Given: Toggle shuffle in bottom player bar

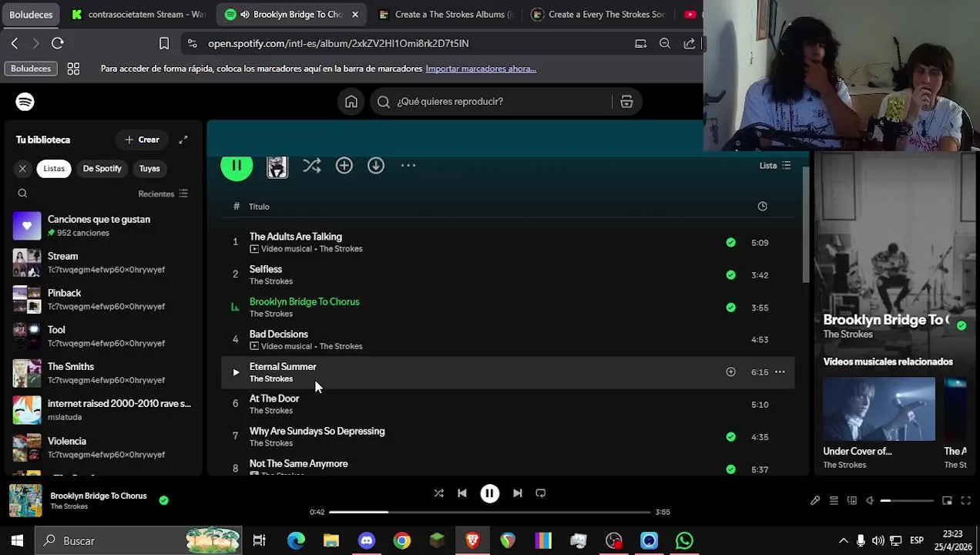Looking at the screenshot, I should [438, 493].
